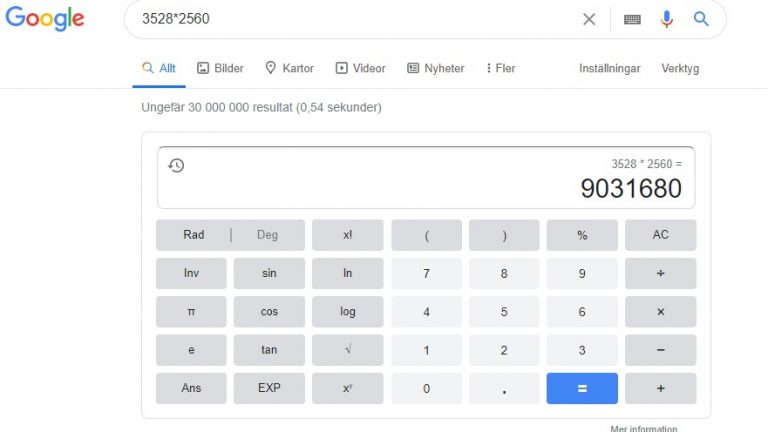Open the Verktyg tools options
The width and height of the screenshot is (768, 432).
coord(680,68)
